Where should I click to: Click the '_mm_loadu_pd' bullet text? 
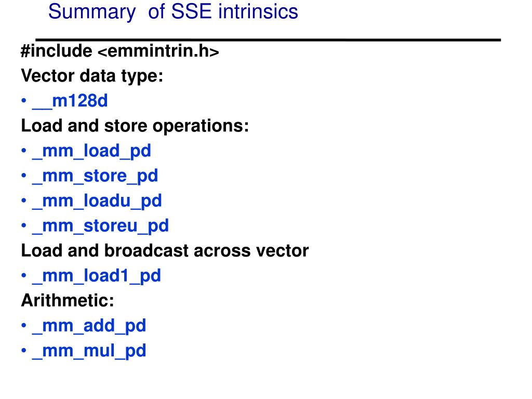pos(97,201)
